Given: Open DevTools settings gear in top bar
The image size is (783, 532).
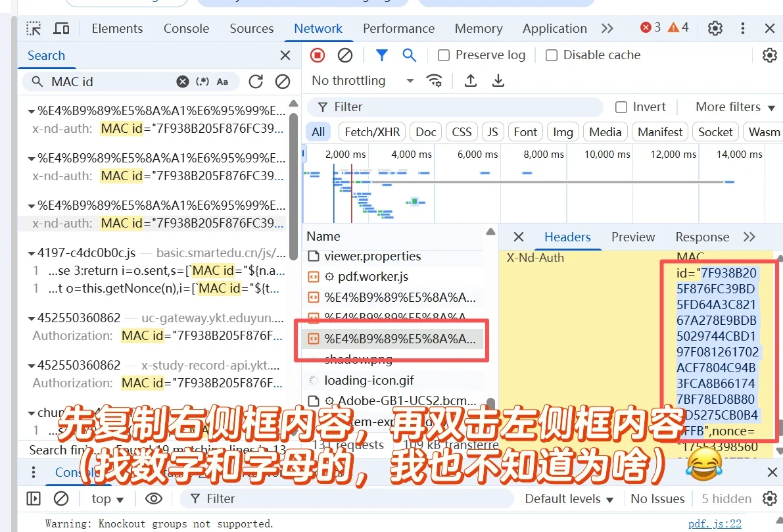Looking at the screenshot, I should (715, 28).
